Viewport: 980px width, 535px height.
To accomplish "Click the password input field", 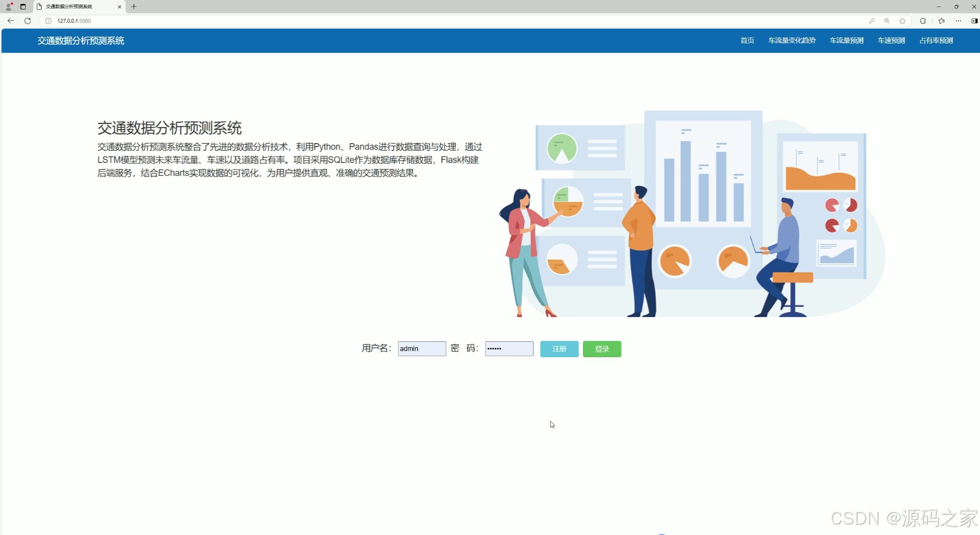I will 509,348.
